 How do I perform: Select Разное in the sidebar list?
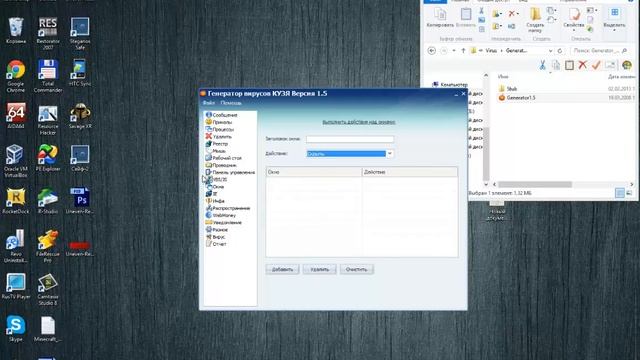tap(217, 230)
